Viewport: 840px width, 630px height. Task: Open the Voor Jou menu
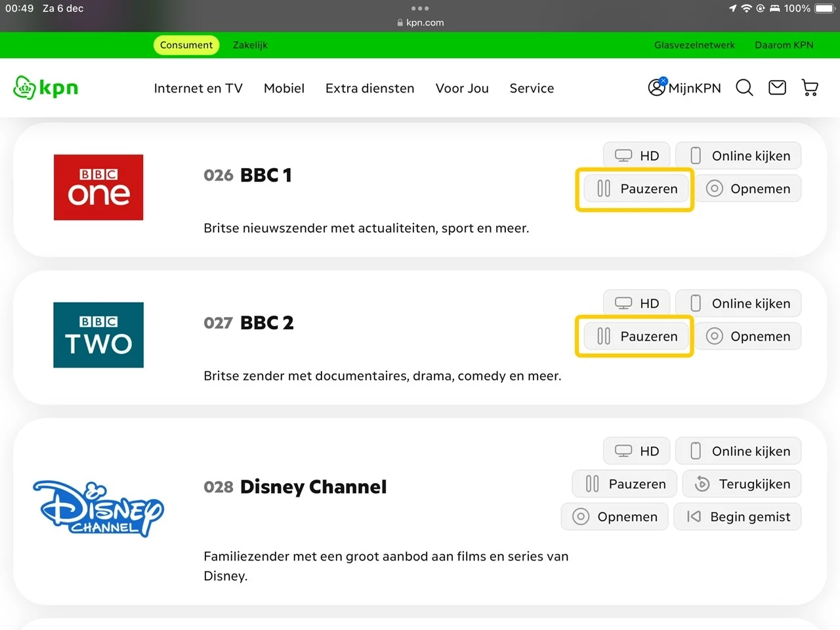click(462, 88)
